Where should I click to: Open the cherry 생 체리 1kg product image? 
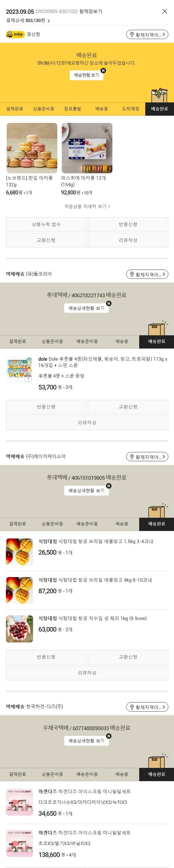click(x=19, y=629)
